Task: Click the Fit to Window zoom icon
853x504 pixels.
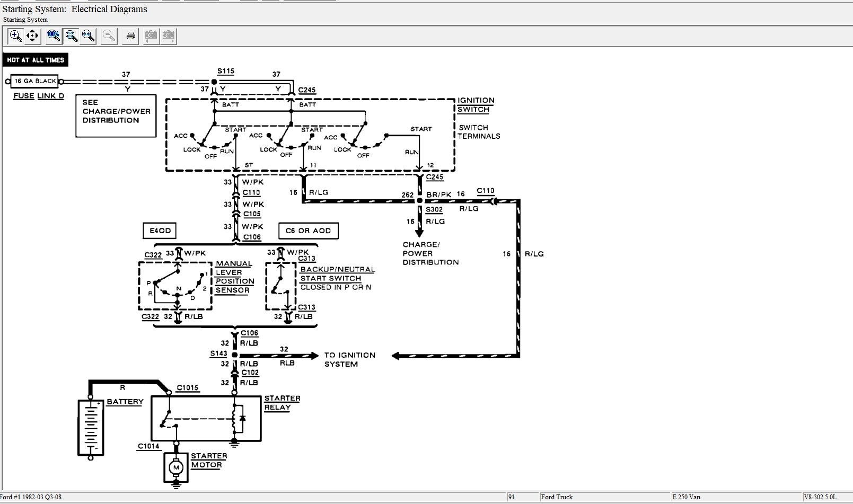Action: (x=71, y=36)
